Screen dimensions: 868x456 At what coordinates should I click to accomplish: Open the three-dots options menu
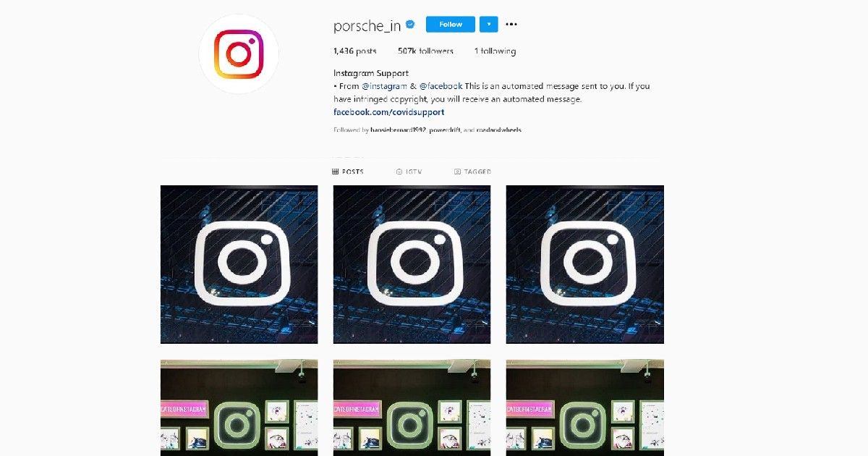(511, 24)
